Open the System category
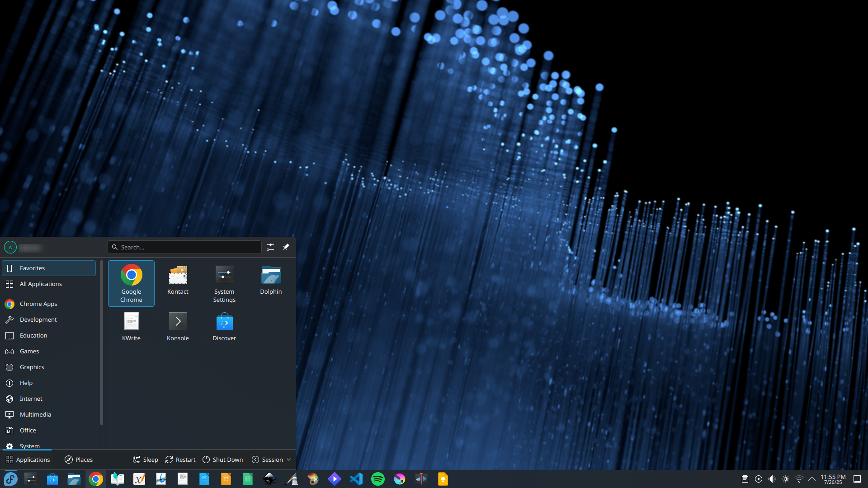 (49, 445)
